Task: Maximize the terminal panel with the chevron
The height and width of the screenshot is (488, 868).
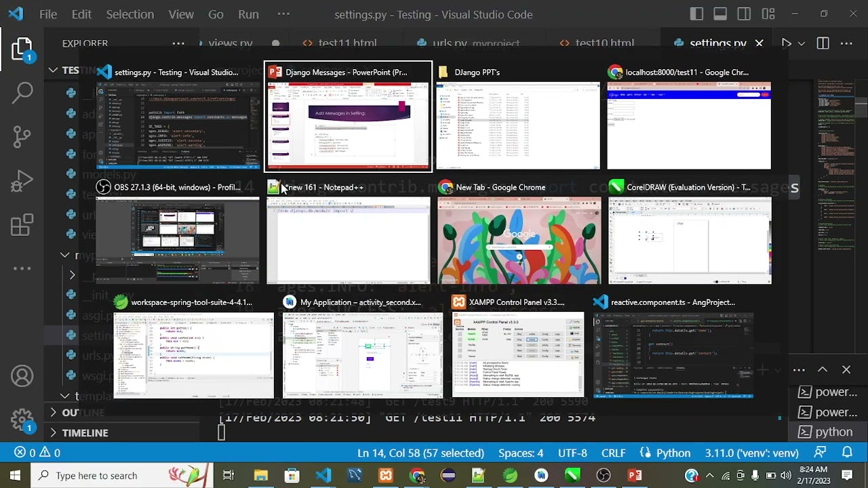Action: 823,369
